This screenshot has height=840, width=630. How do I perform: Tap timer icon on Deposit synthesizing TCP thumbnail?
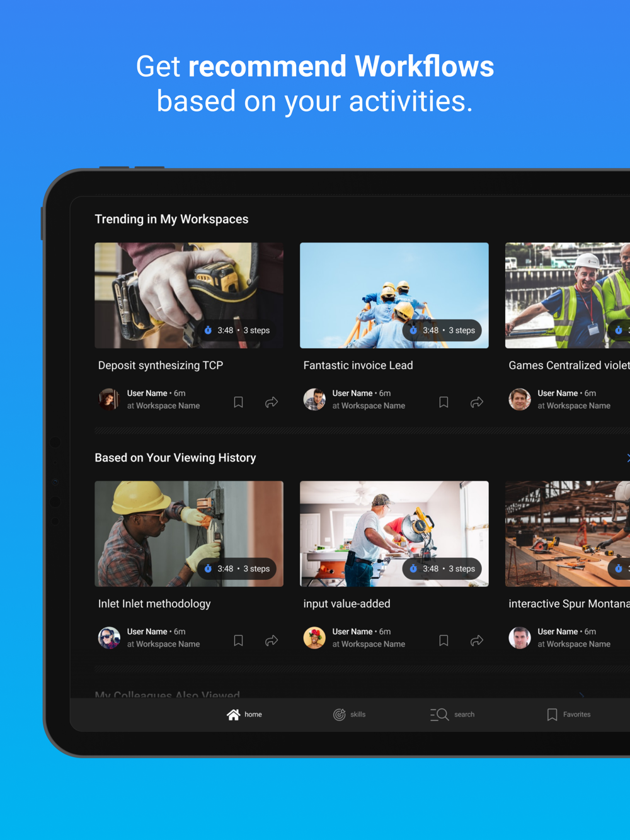(x=208, y=330)
